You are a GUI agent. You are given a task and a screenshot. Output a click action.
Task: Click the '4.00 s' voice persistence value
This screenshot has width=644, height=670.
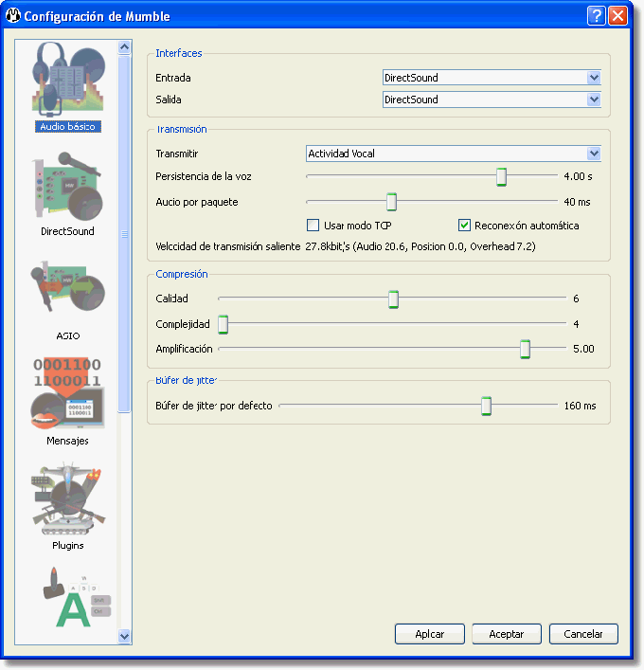[x=578, y=176]
